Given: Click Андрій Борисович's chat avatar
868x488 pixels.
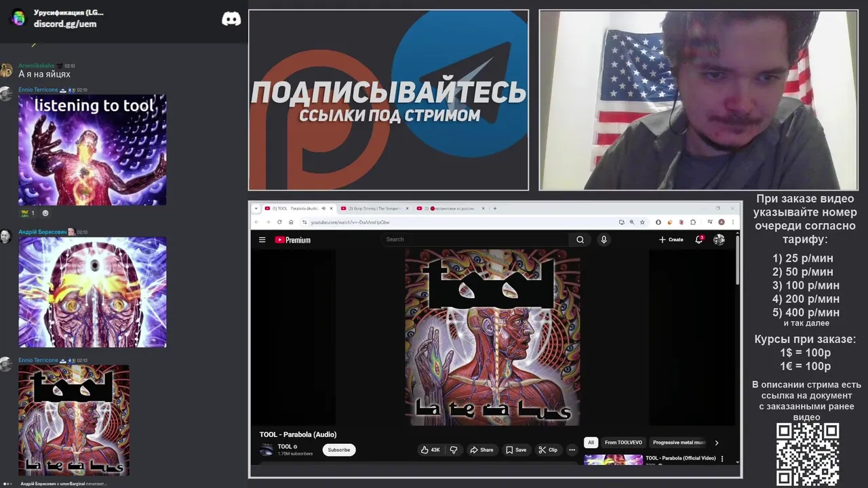Looking at the screenshot, I should [5, 236].
